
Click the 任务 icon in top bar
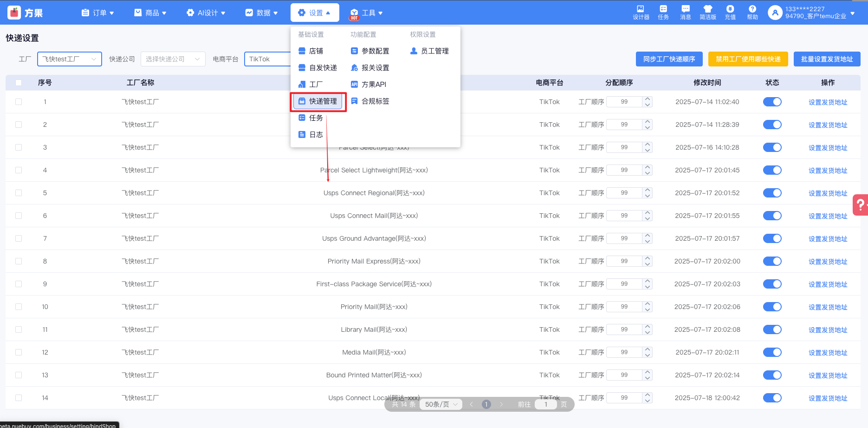click(663, 12)
